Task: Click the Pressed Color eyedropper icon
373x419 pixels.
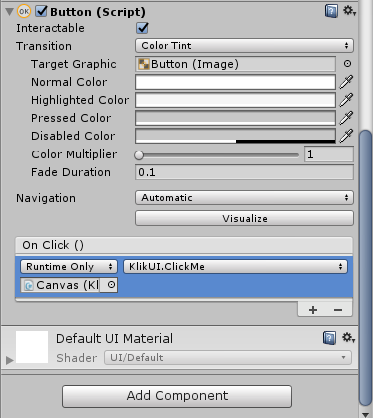Action: tap(346, 118)
